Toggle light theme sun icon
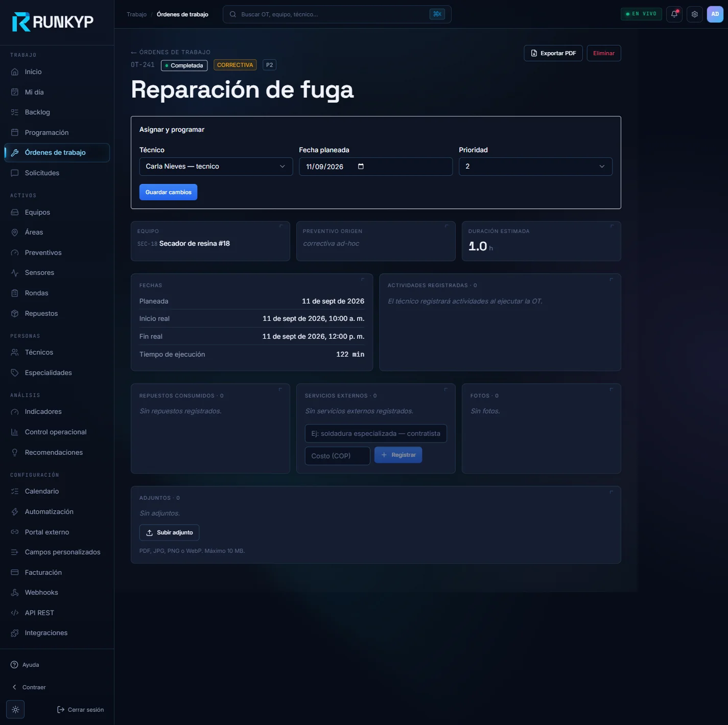This screenshot has width=728, height=725. (x=15, y=710)
